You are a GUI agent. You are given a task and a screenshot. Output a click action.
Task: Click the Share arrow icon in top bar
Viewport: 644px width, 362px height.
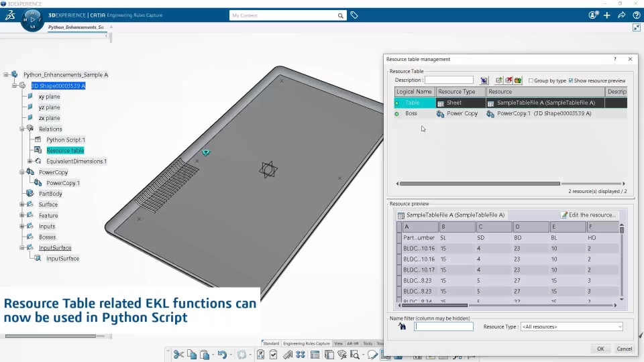click(622, 15)
